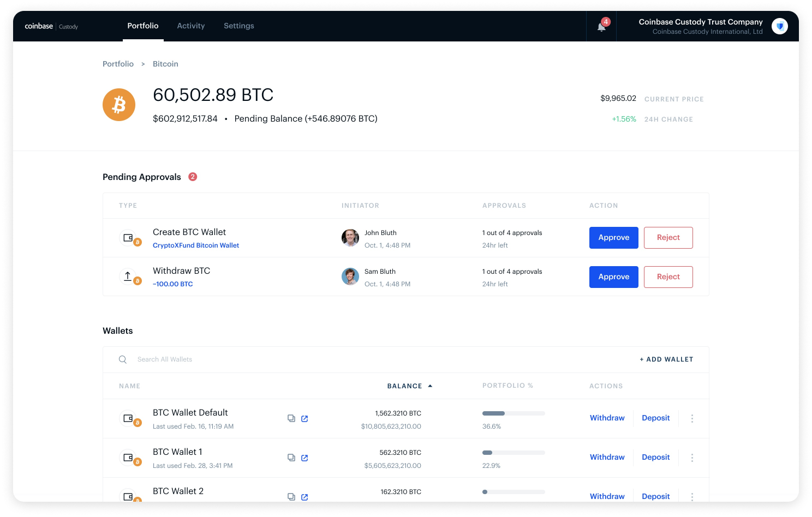Click the coinbase Custody logo
The height and width of the screenshot is (517, 812).
click(x=51, y=26)
